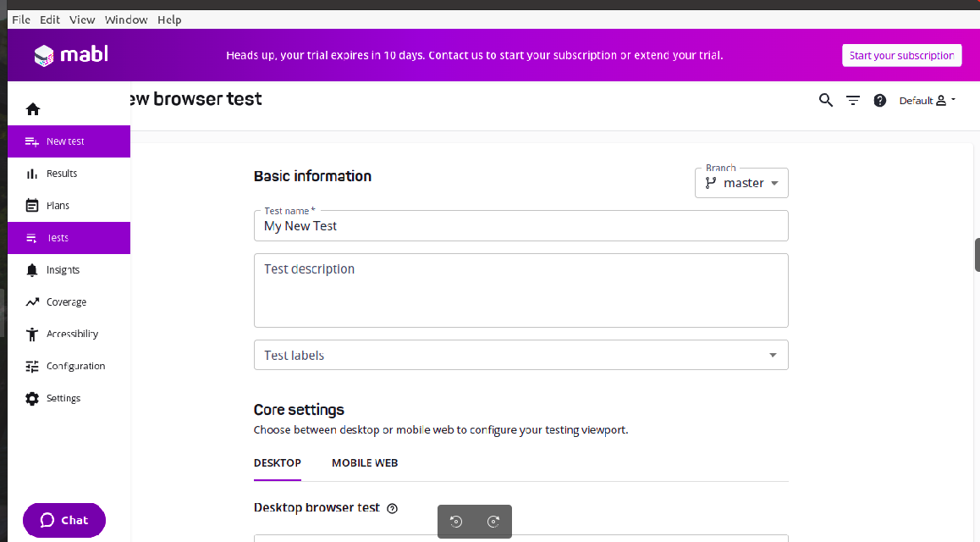This screenshot has width=980, height=542.
Task: Click the Home icon in sidebar
Action: pos(33,109)
